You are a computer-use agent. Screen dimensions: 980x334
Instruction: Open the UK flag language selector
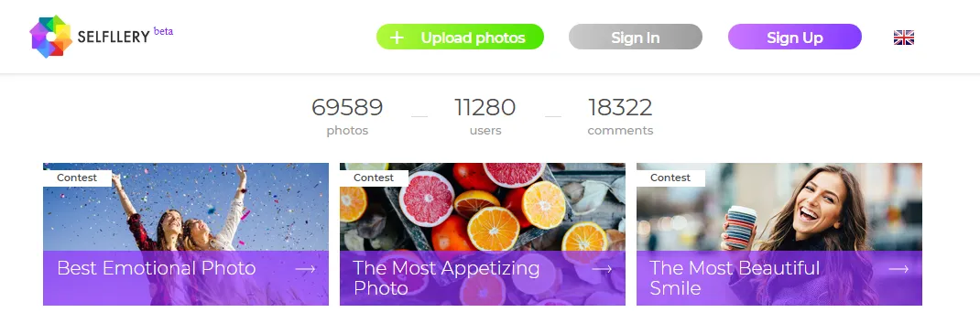coord(904,38)
